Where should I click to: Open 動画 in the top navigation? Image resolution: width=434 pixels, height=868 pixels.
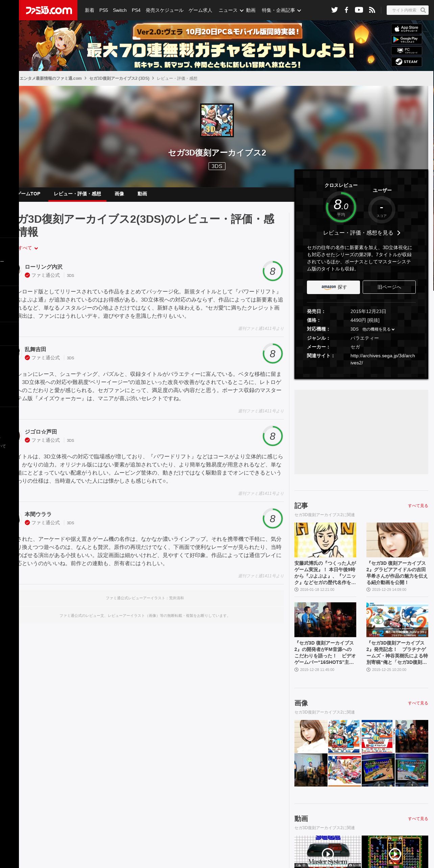pyautogui.click(x=250, y=10)
